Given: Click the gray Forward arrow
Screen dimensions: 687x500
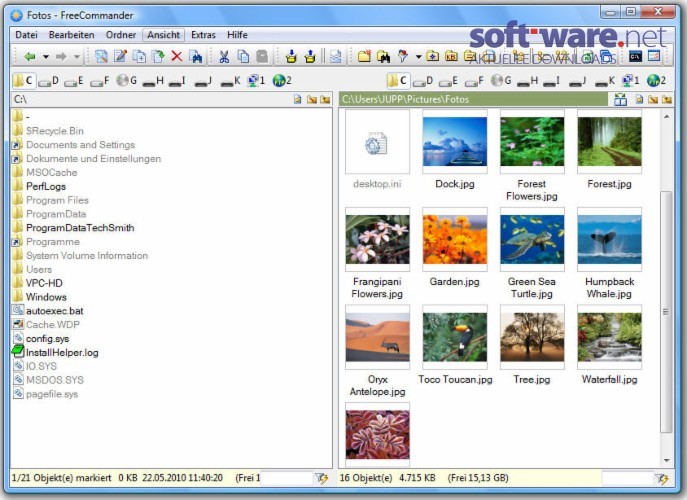Looking at the screenshot, I should pos(61,57).
